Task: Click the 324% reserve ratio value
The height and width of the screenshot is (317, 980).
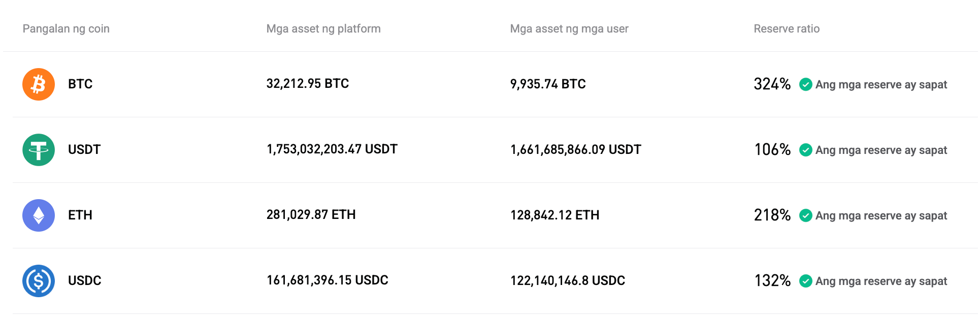Action: pos(772,84)
